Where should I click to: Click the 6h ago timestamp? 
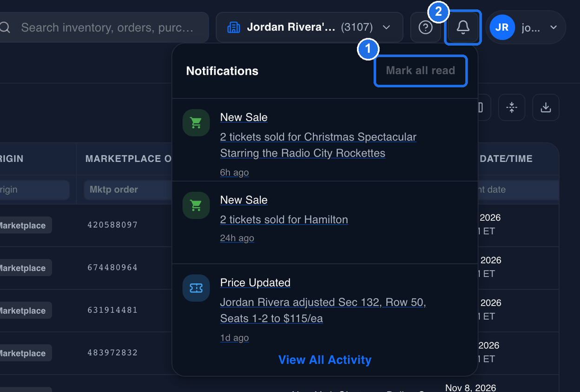[x=234, y=172]
